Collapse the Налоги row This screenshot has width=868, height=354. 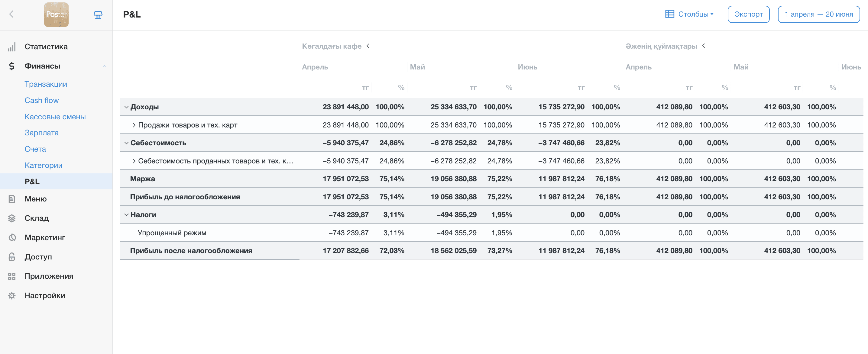tap(126, 215)
